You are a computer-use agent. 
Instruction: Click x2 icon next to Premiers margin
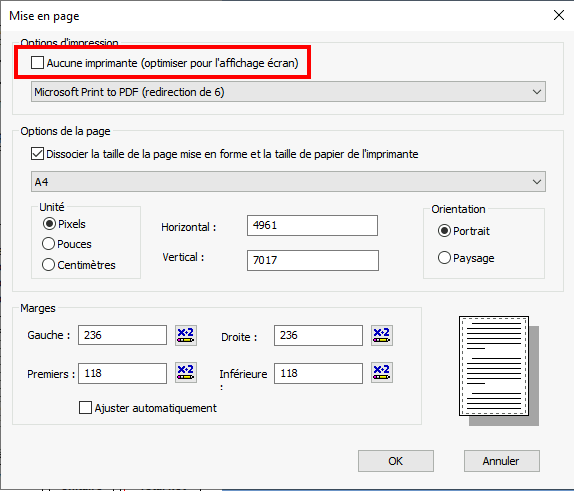(186, 372)
